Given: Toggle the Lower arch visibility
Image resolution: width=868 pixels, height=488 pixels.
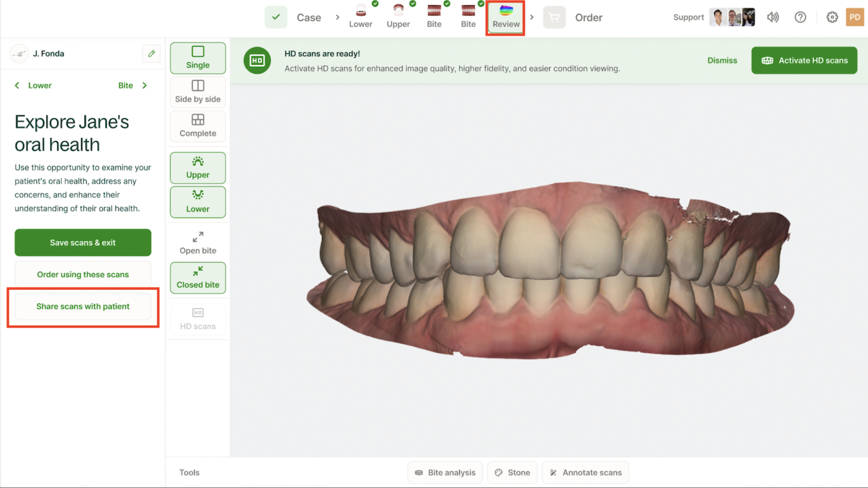Looking at the screenshot, I should 198,202.
